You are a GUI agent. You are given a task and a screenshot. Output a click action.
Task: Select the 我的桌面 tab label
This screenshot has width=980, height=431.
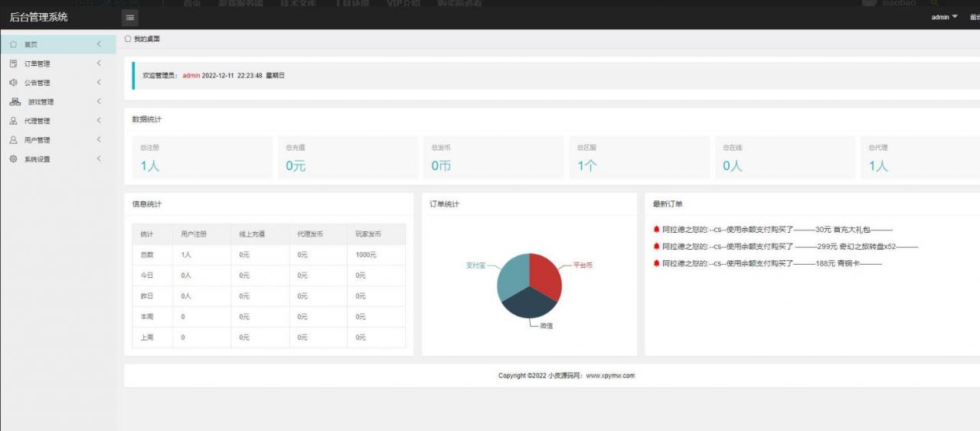click(x=146, y=38)
